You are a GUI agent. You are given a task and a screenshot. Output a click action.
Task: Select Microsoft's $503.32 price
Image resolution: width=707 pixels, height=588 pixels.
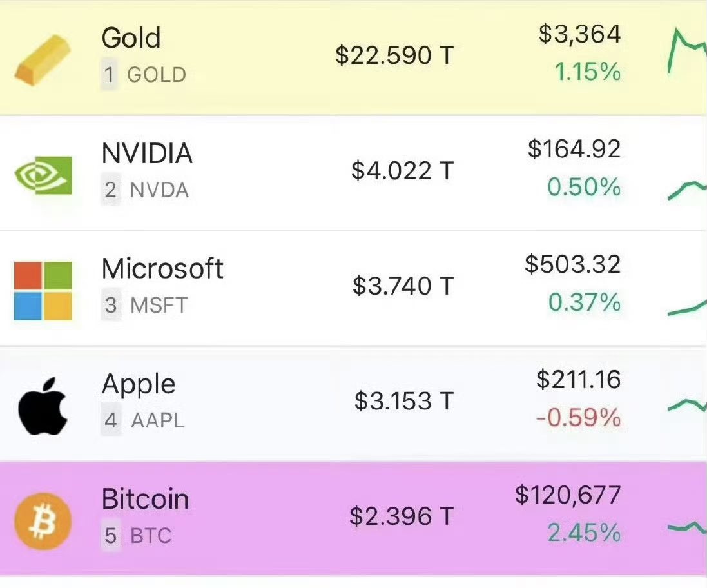(x=573, y=264)
